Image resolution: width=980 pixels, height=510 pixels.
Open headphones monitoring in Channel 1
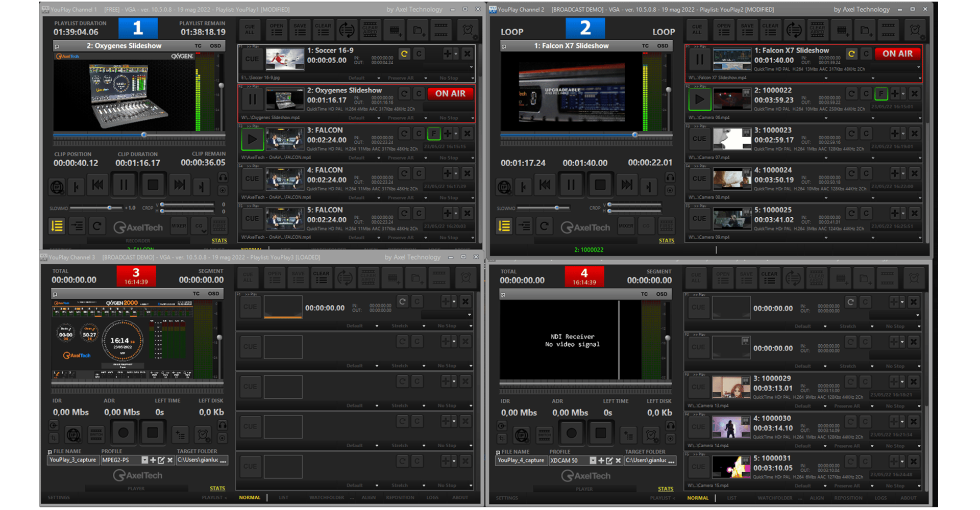pyautogui.click(x=223, y=177)
